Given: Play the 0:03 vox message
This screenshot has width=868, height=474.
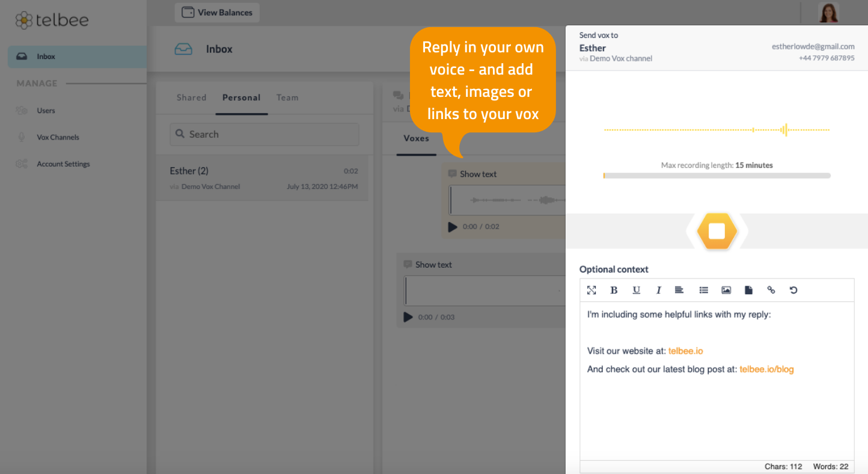Looking at the screenshot, I should pyautogui.click(x=408, y=317).
